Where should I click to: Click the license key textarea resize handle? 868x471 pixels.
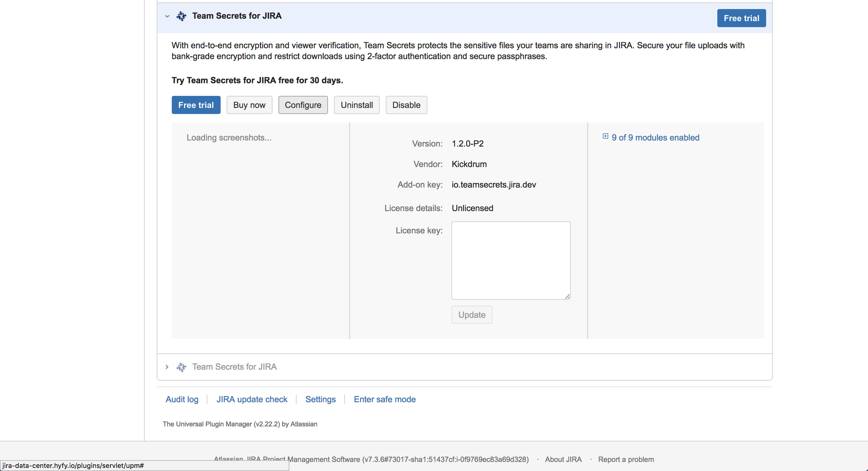click(x=567, y=296)
